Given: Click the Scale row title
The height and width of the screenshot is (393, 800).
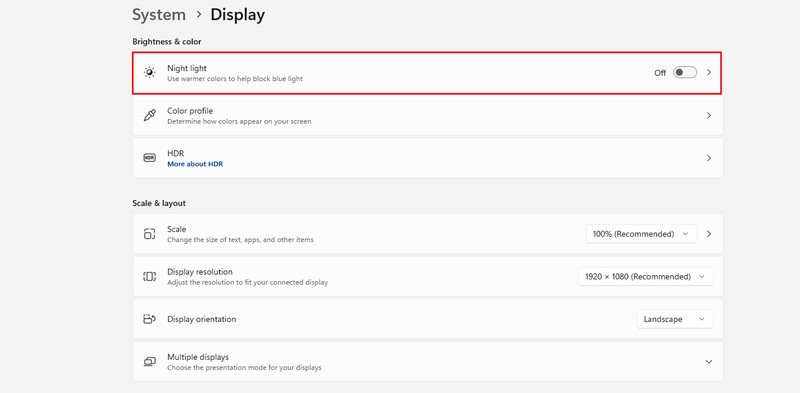Looking at the screenshot, I should 177,229.
